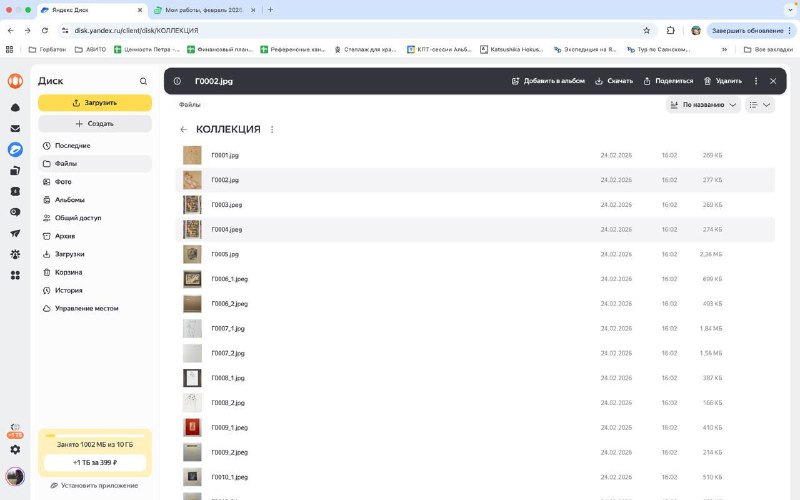Click the info icon next to Г0002.jpg
Image resolution: width=800 pixels, height=500 pixels.
[177, 81]
